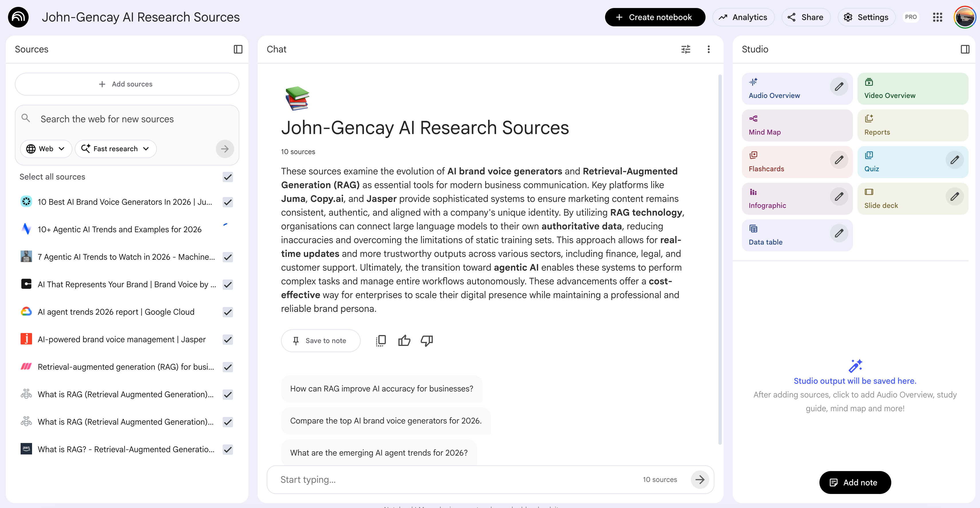This screenshot has height=508, width=980.
Task: Give thumbs down to summary
Action: point(426,340)
